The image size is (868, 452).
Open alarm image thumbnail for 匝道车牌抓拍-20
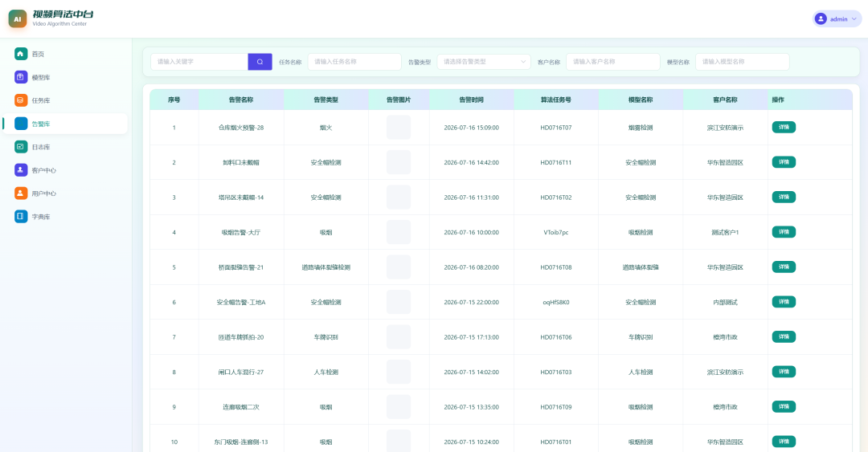pos(399,336)
